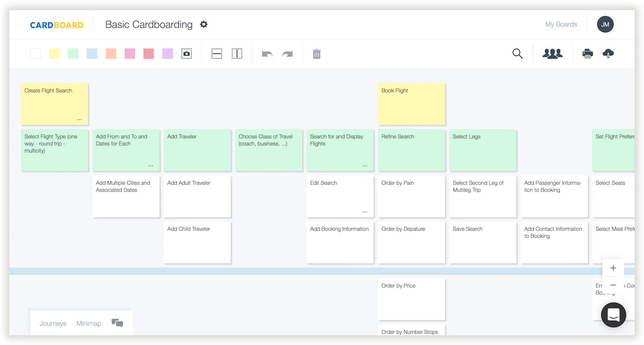The height and width of the screenshot is (345, 644).
Task: Open board settings gear icon
Action: pyautogui.click(x=204, y=24)
